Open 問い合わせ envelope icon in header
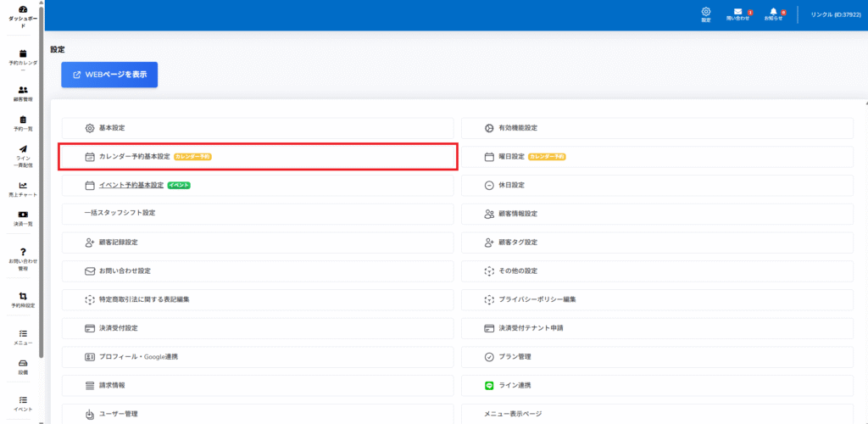This screenshot has width=868, height=424. (x=737, y=12)
